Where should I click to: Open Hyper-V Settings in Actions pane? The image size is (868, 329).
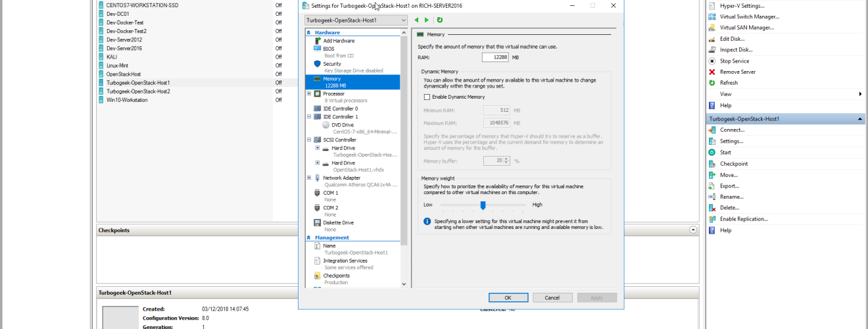tap(741, 6)
